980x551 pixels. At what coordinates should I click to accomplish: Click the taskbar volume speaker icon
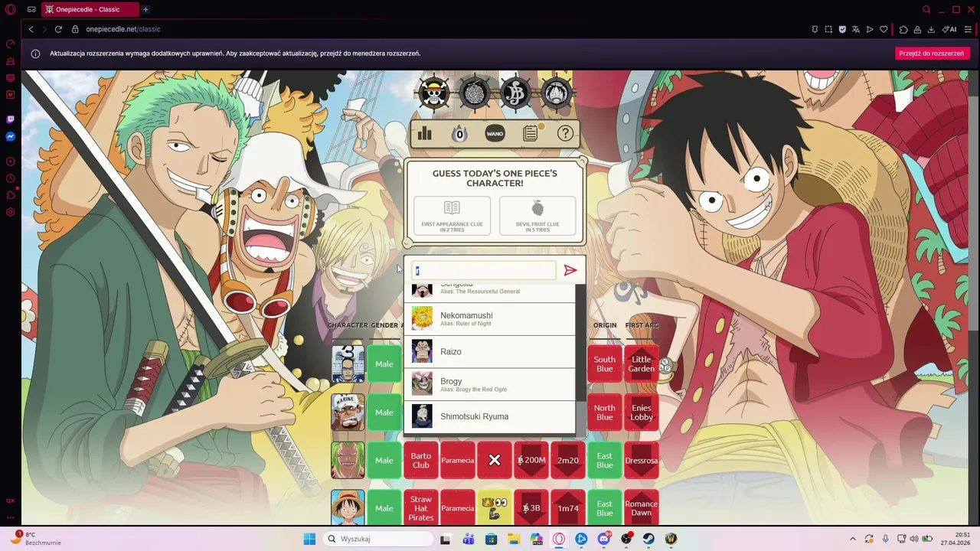pos(914,539)
